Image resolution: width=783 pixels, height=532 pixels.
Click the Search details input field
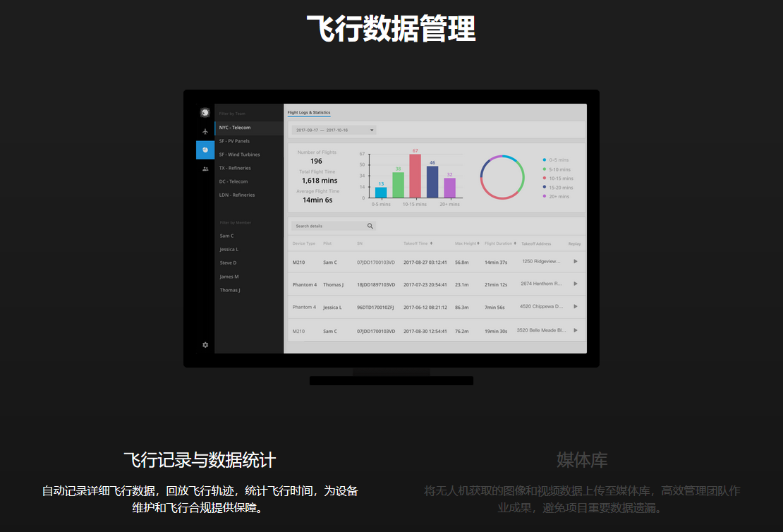pos(328,226)
